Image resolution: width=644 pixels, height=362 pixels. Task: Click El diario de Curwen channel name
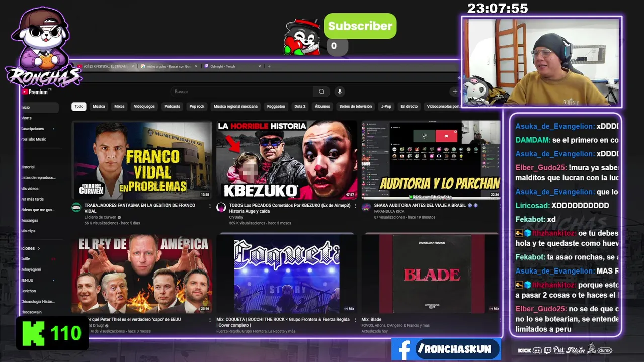[100, 217]
